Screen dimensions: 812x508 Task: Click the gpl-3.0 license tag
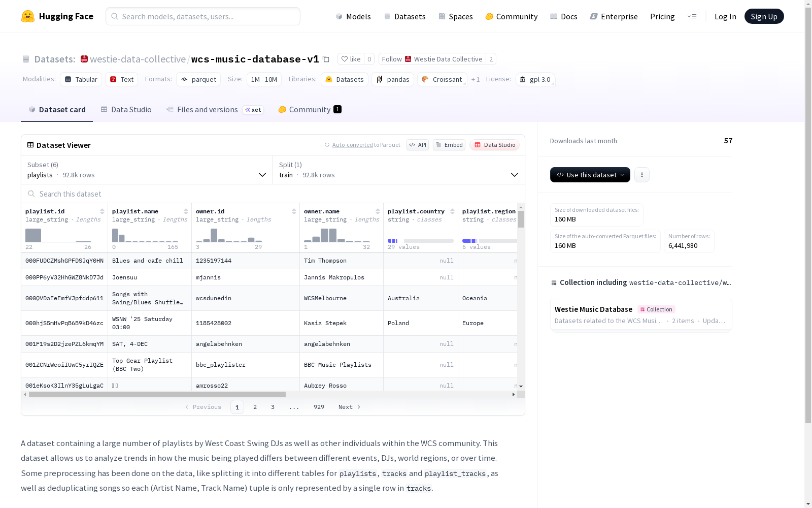tap(535, 79)
